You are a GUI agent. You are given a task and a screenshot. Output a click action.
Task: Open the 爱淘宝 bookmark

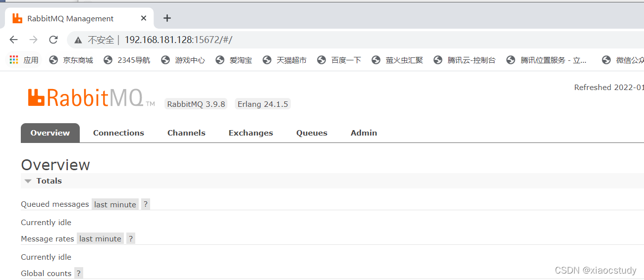point(234,60)
